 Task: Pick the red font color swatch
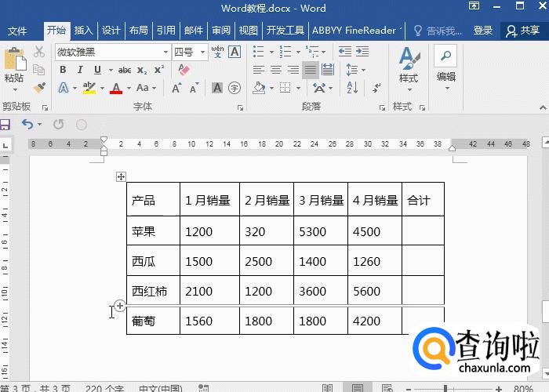pyautogui.click(x=116, y=89)
